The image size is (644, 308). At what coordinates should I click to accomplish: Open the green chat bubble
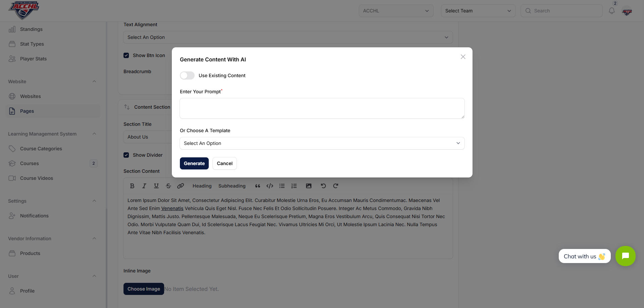click(625, 256)
